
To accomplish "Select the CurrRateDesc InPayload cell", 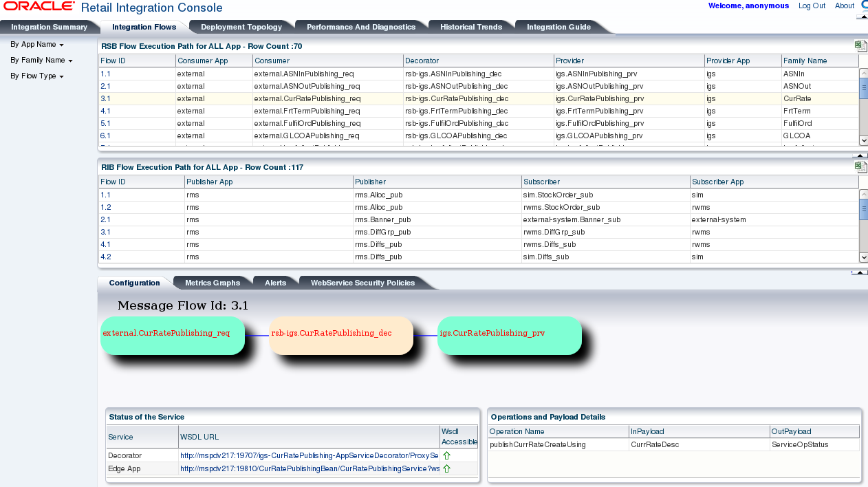I will [x=699, y=444].
